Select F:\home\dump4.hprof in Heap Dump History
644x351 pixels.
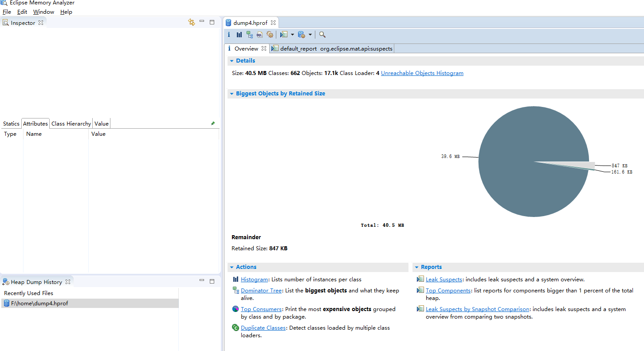[x=90, y=303]
